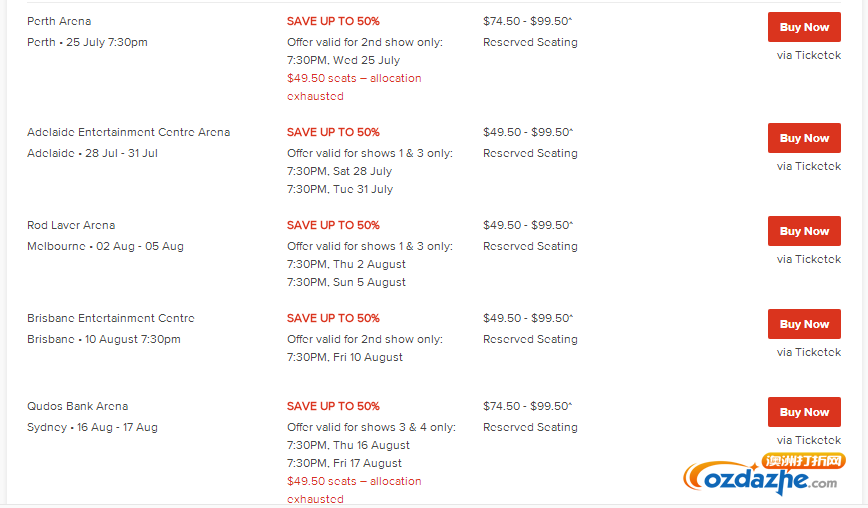Click the Perth SAVE UP TO 50% offer

point(333,21)
